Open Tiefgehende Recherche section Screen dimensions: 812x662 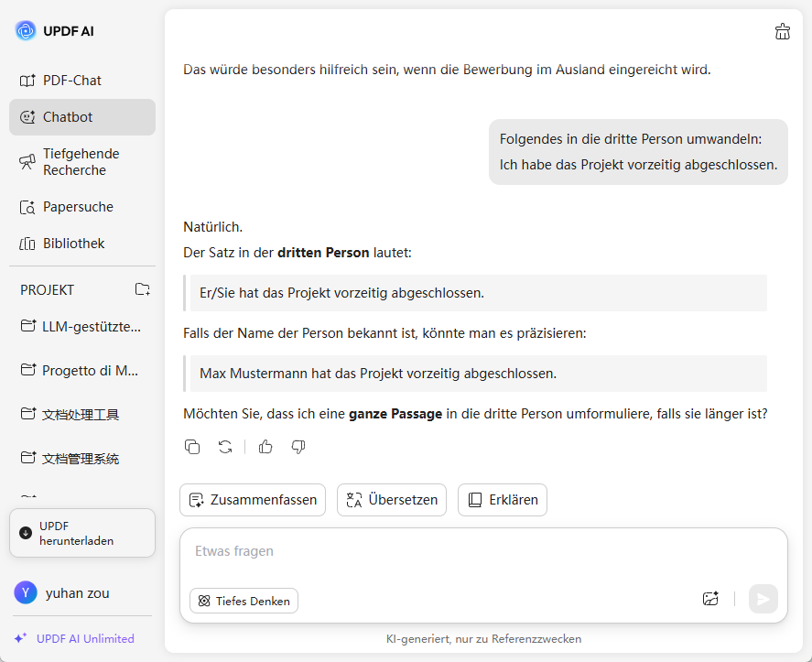click(82, 162)
